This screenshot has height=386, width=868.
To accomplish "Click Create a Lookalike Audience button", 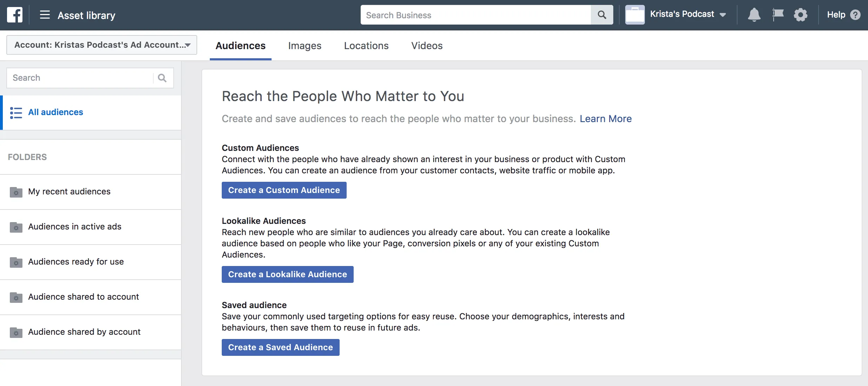I will 287,274.
